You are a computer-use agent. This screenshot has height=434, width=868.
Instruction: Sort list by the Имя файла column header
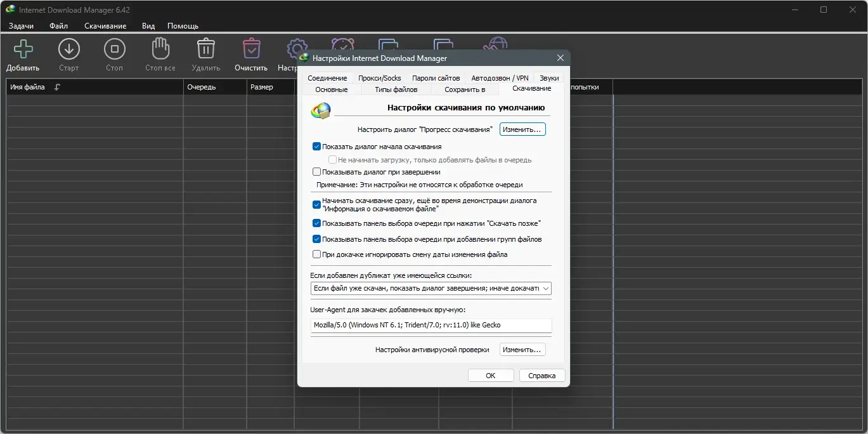click(95, 88)
